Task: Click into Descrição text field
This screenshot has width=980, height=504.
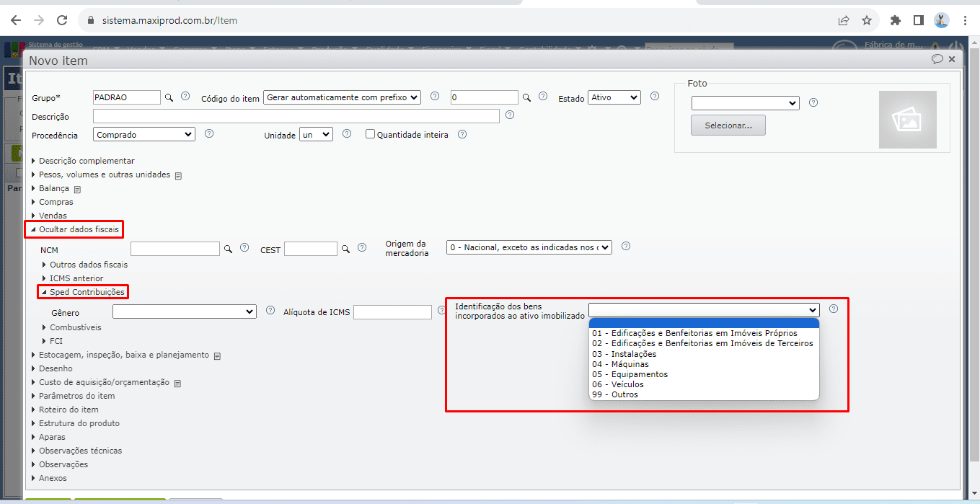Action: click(x=296, y=116)
